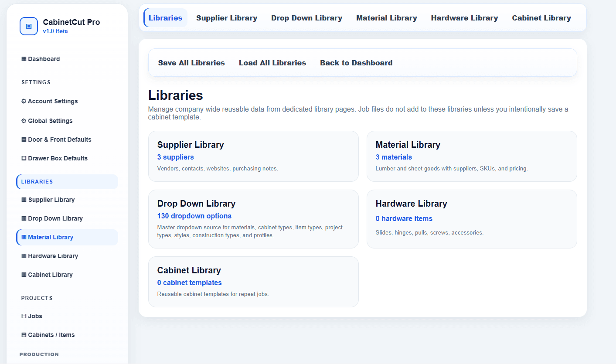The image size is (616, 364).
Task: Open the Drop Down Library card title
Action: pyautogui.click(x=196, y=204)
